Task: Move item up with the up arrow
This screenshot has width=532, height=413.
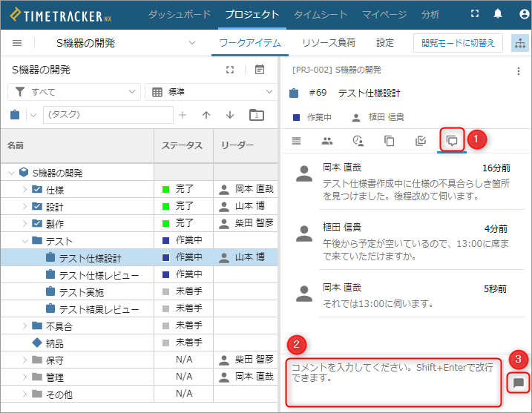Action: point(206,115)
